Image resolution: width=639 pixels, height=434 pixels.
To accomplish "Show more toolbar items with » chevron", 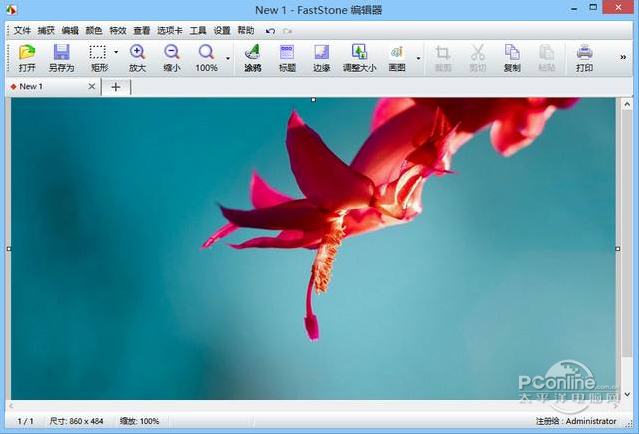I will tap(623, 57).
